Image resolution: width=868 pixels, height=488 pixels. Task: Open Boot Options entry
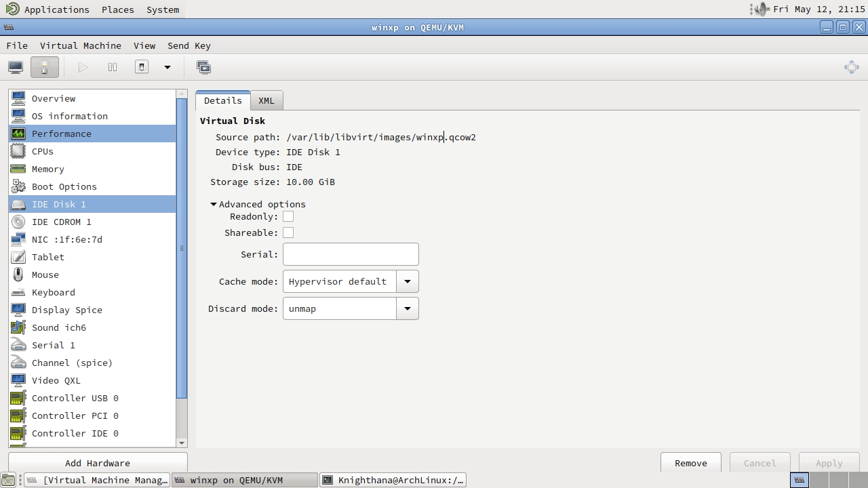pyautogui.click(x=92, y=186)
